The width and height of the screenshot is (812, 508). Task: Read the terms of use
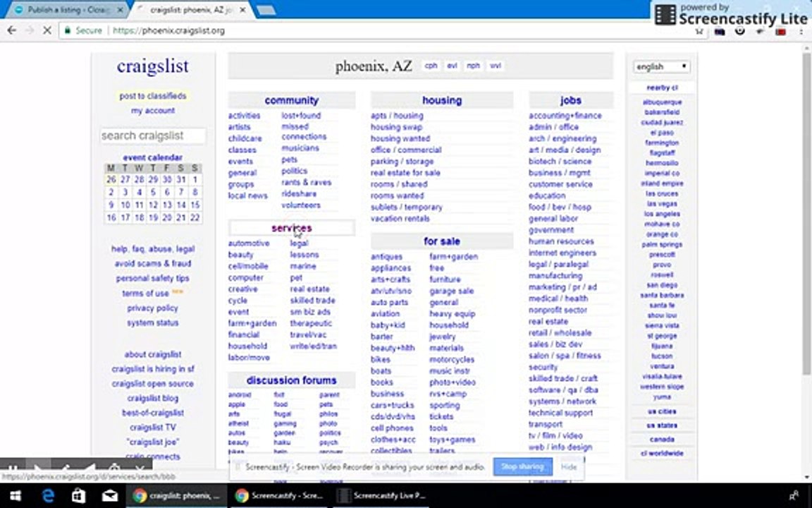pyautogui.click(x=145, y=294)
